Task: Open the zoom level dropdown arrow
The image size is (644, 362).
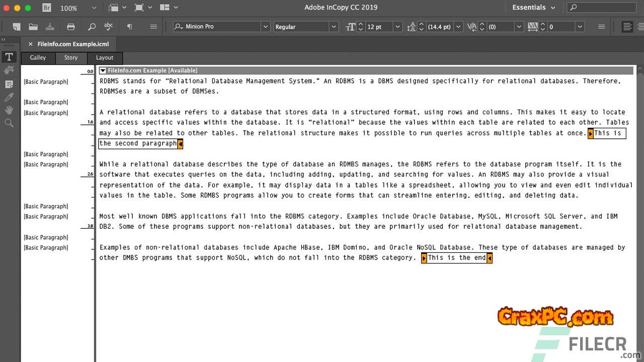Action: tap(94, 8)
